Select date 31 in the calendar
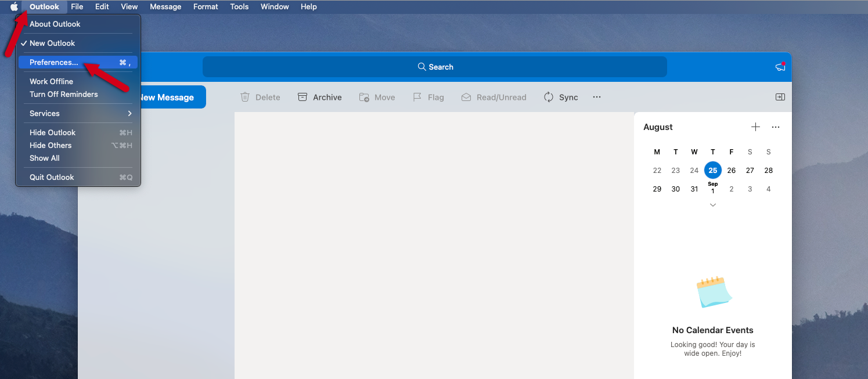Viewport: 868px width, 379px height. coord(694,189)
